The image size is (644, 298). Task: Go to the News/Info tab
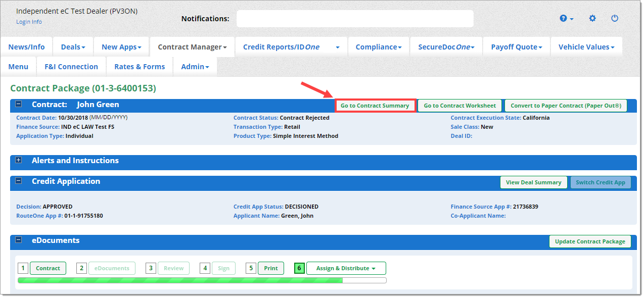click(26, 47)
